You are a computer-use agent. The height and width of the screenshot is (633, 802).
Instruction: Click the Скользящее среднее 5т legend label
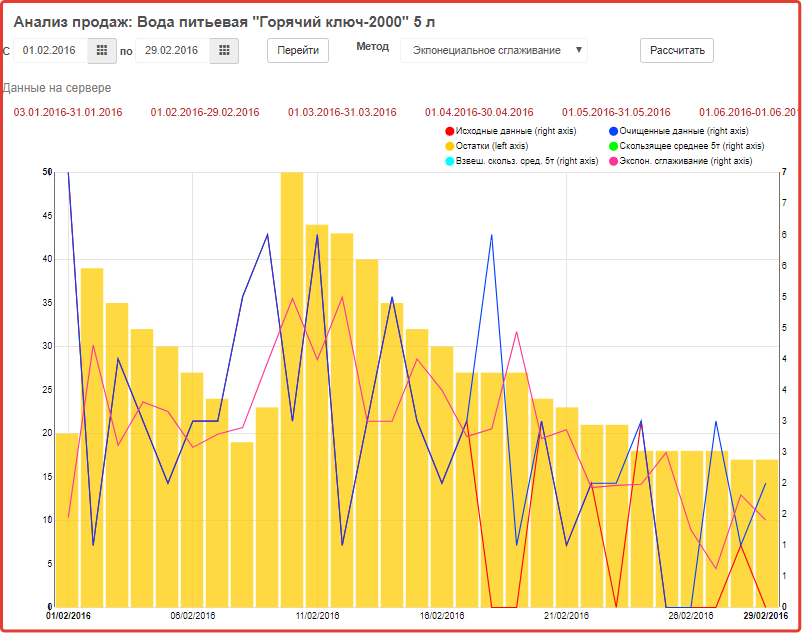pos(692,146)
